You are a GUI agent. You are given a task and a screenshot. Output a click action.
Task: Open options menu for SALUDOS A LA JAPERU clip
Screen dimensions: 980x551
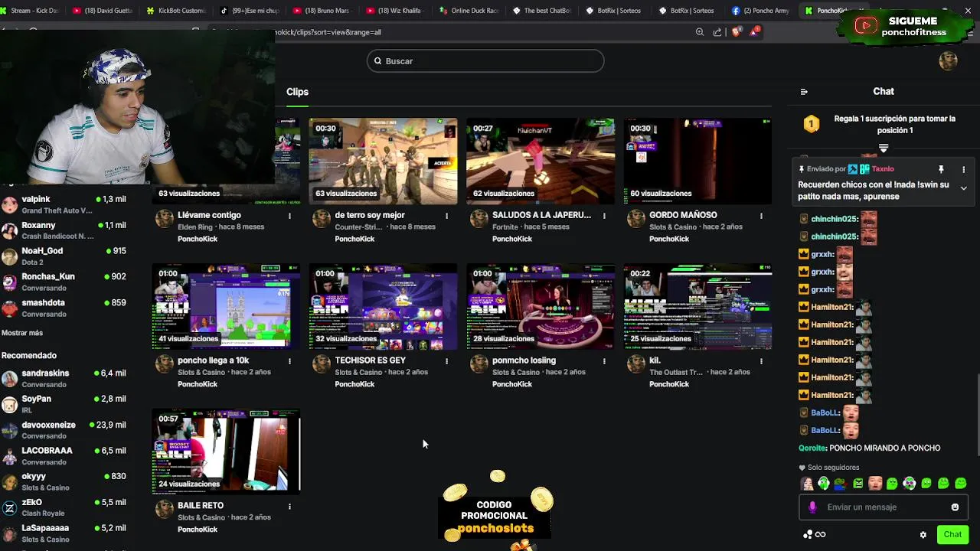pyautogui.click(x=604, y=216)
